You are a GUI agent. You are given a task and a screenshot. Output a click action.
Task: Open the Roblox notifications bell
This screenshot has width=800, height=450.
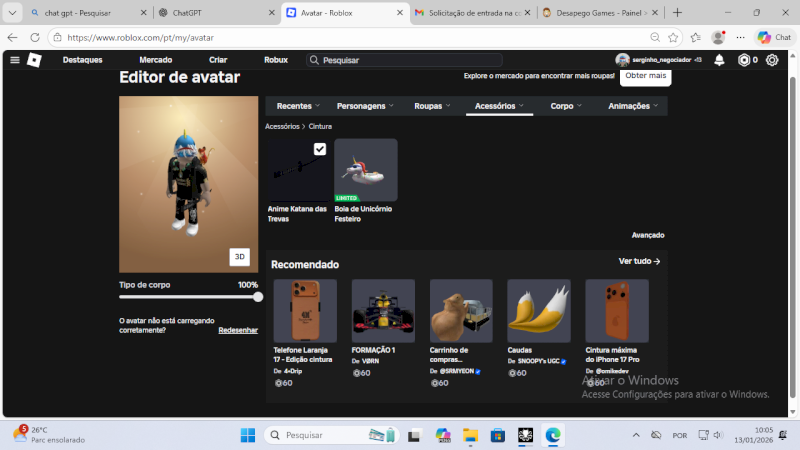pos(719,60)
